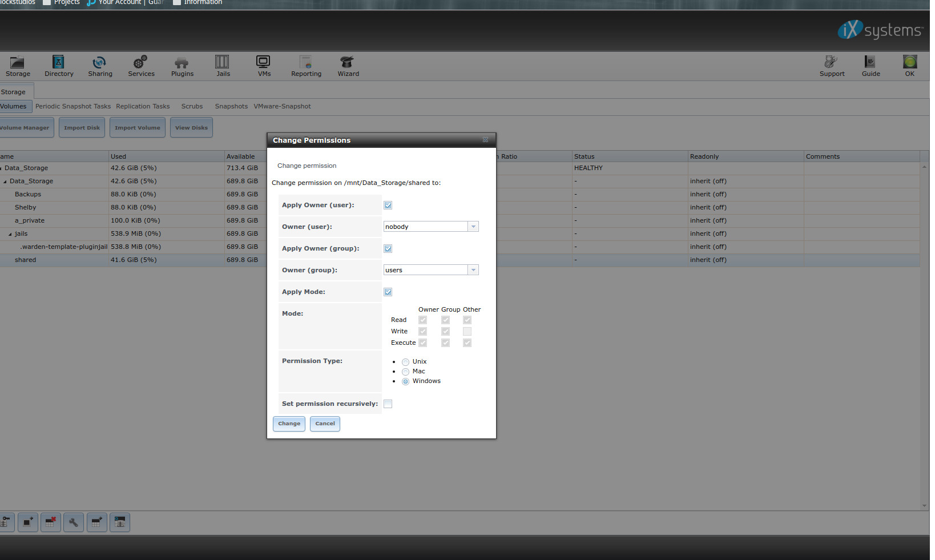935x560 pixels.
Task: Open the Services gear icon
Action: tap(140, 62)
